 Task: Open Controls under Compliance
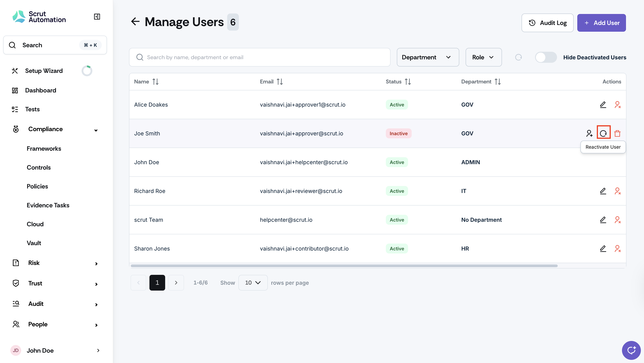pos(38,167)
